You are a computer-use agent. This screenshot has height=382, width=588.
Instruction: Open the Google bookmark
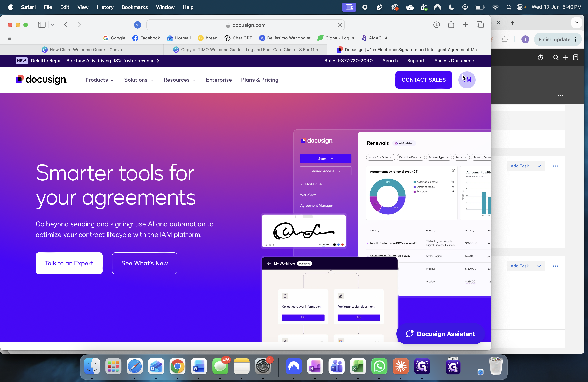pyautogui.click(x=114, y=38)
